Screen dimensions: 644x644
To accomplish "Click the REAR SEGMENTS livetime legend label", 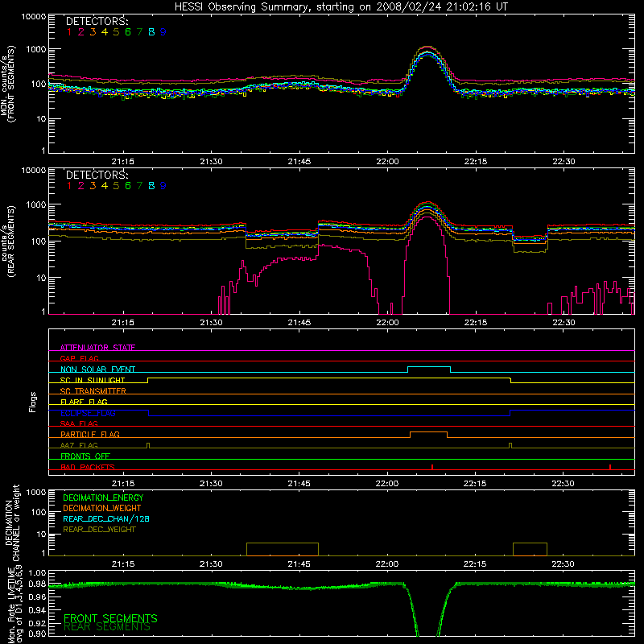I will tap(107, 627).
